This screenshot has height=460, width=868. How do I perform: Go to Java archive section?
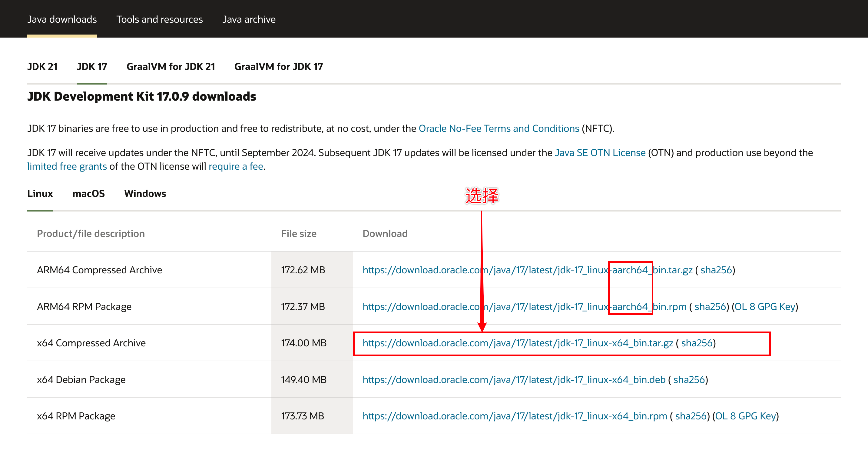[249, 19]
